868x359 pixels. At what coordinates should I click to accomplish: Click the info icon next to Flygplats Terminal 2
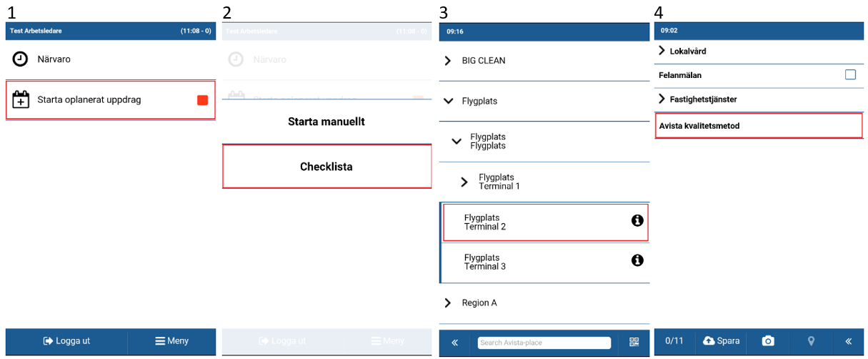(x=637, y=221)
